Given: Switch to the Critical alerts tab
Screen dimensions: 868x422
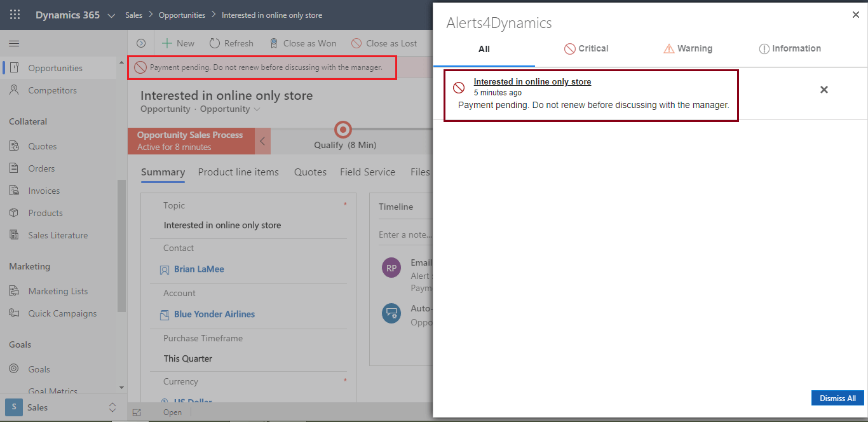Looking at the screenshot, I should click(x=587, y=48).
